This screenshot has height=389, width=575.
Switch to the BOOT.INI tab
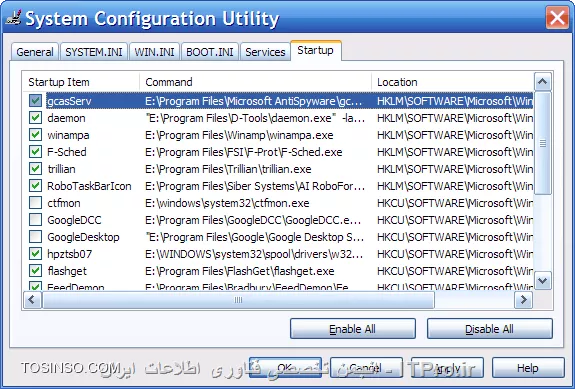point(210,52)
